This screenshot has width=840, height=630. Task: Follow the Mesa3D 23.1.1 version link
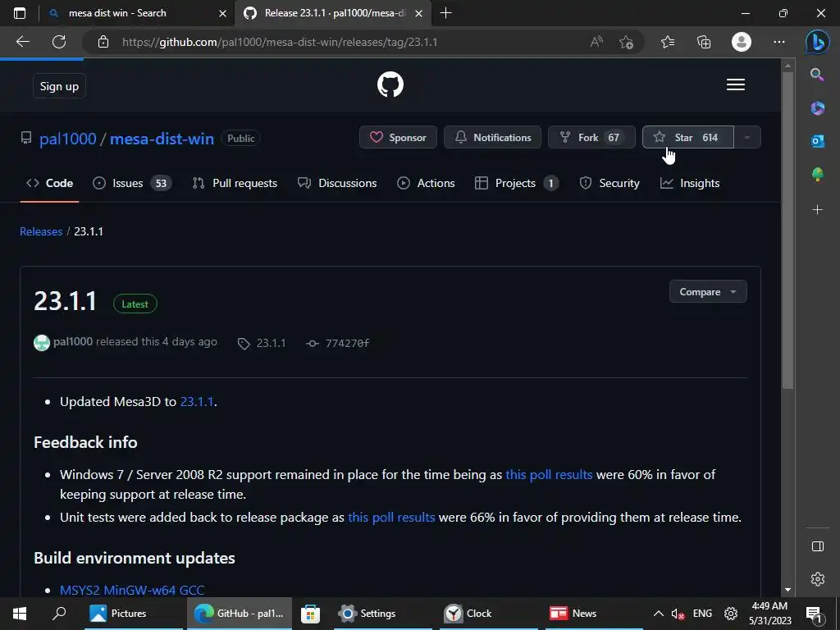point(197,402)
